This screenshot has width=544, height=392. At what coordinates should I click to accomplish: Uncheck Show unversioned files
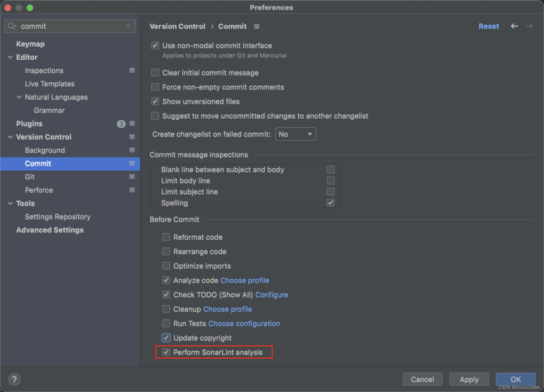(x=155, y=101)
